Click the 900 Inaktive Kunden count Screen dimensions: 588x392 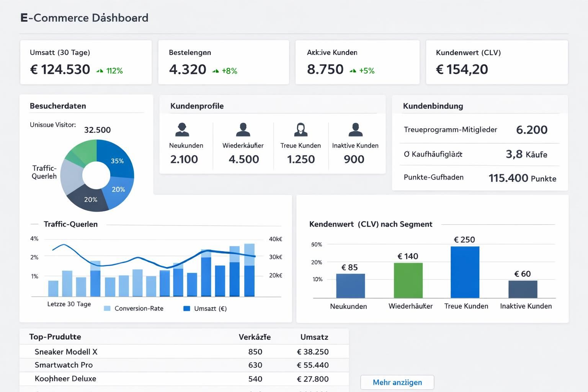tap(354, 159)
